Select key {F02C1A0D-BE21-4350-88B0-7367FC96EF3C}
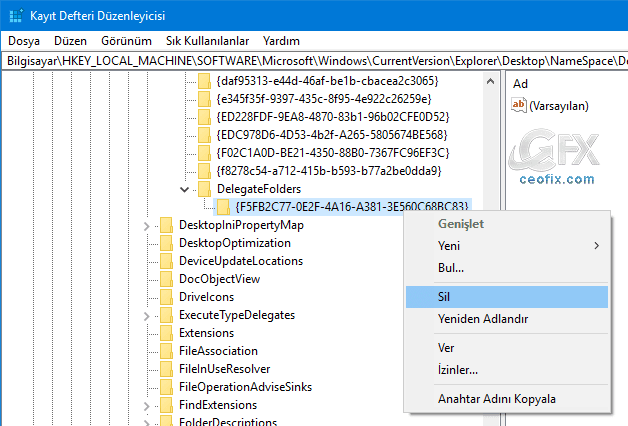The width and height of the screenshot is (628, 426). click(333, 153)
